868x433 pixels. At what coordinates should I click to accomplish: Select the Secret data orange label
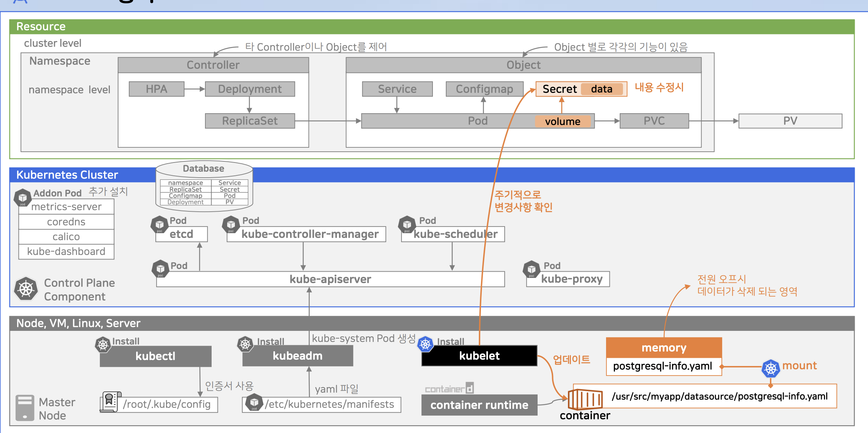click(602, 89)
